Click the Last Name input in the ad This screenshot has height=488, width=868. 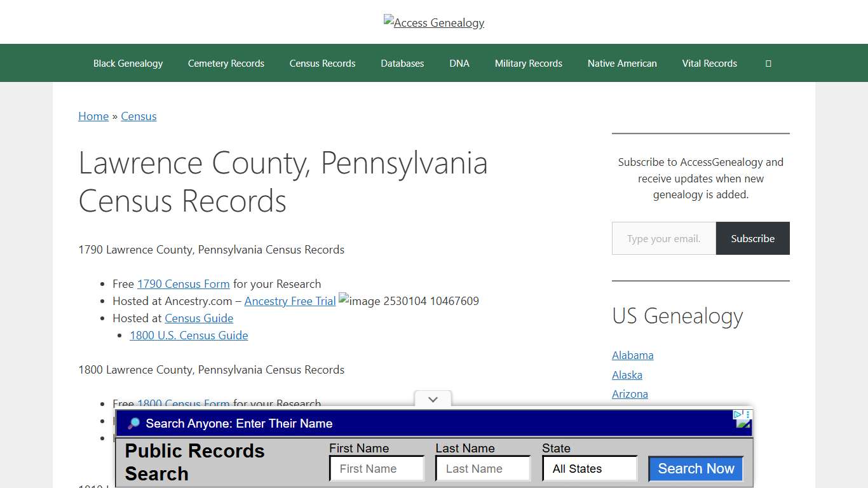click(482, 468)
